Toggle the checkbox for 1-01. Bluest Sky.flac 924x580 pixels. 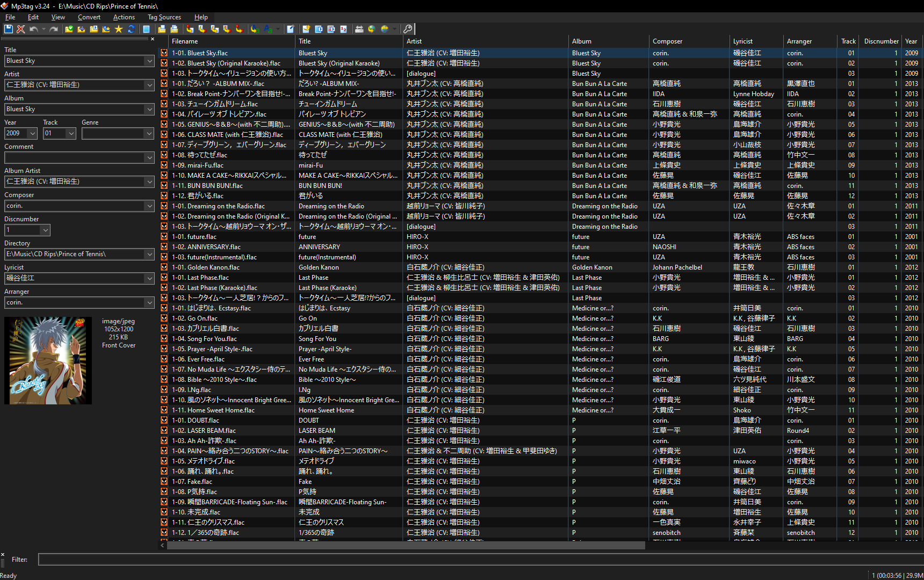[164, 53]
